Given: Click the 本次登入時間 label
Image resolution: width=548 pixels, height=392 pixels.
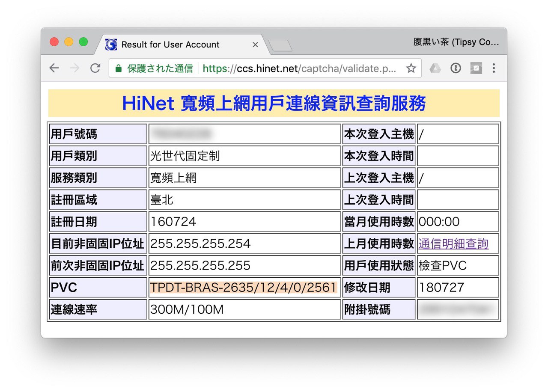Looking at the screenshot, I should 379,156.
